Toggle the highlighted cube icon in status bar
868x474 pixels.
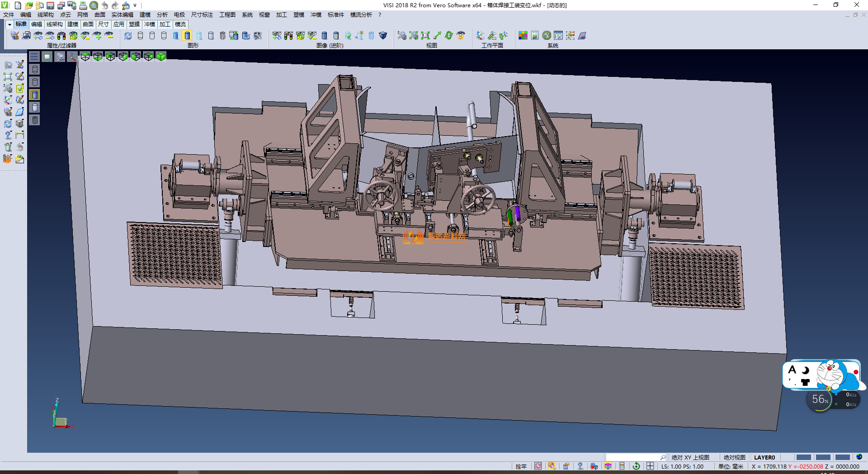click(608, 466)
